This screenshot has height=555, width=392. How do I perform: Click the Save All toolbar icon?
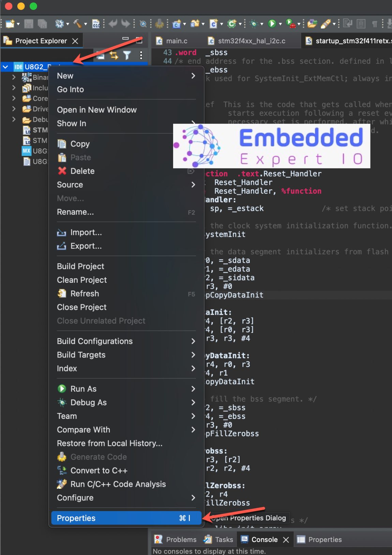(42, 24)
